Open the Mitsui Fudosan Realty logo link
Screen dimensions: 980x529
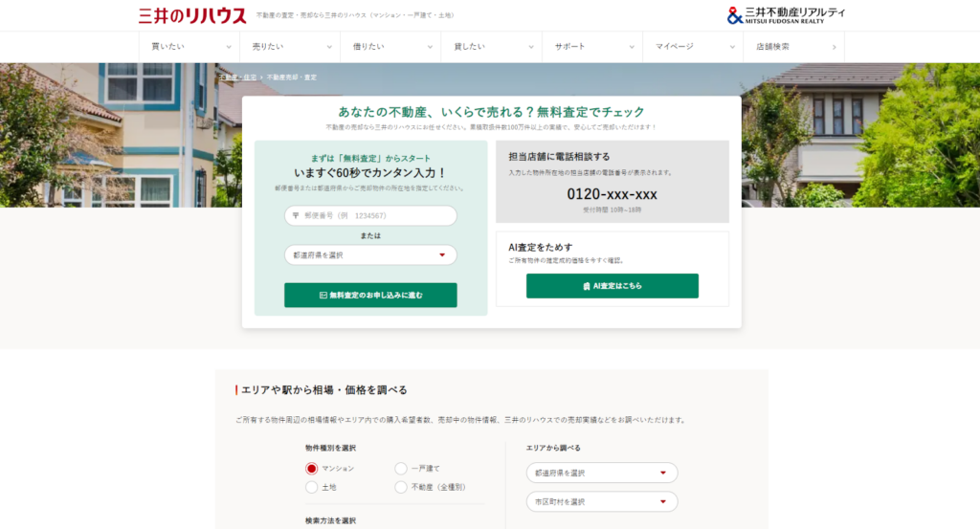786,15
